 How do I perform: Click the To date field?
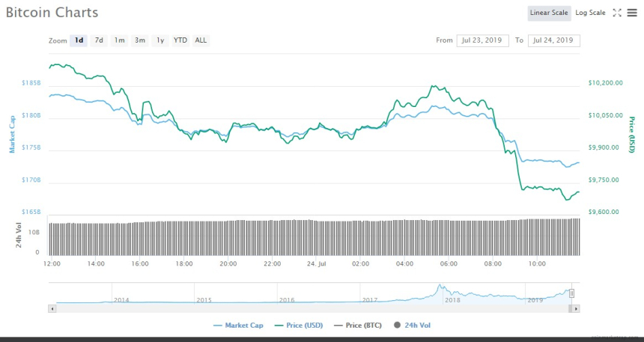pos(553,40)
